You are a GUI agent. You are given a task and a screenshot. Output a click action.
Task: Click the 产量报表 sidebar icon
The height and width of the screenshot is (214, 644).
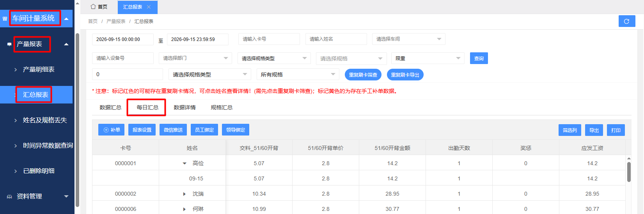pyautogui.click(x=9, y=44)
